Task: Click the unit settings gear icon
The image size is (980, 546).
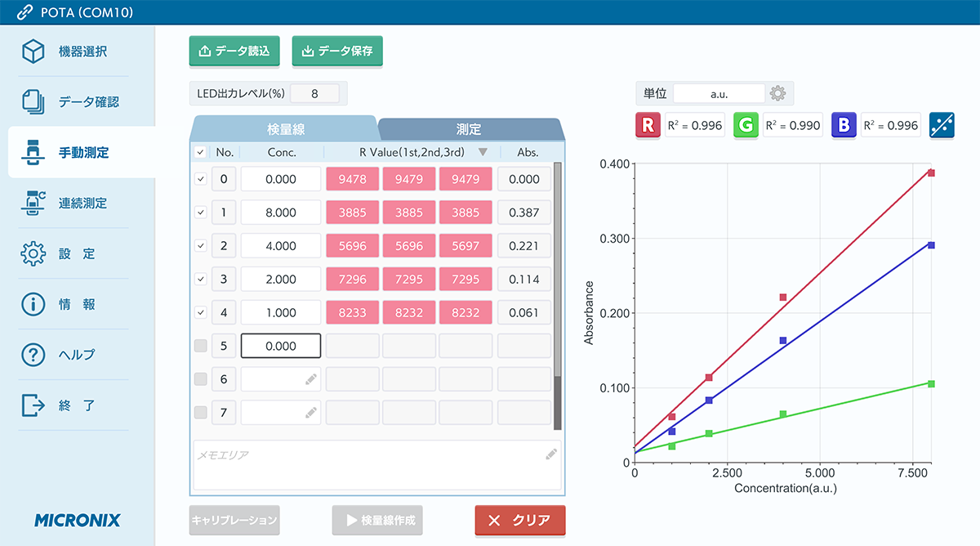Action: [x=778, y=94]
